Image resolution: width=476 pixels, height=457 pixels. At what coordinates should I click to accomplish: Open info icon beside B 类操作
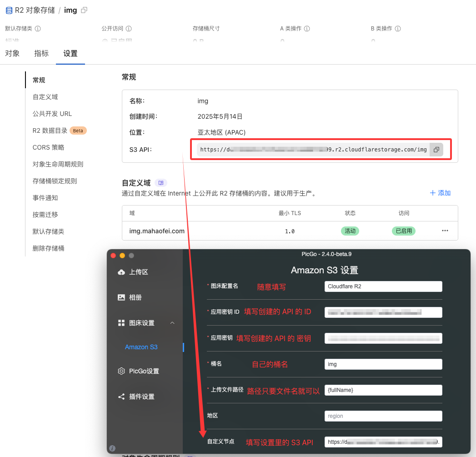[398, 29]
